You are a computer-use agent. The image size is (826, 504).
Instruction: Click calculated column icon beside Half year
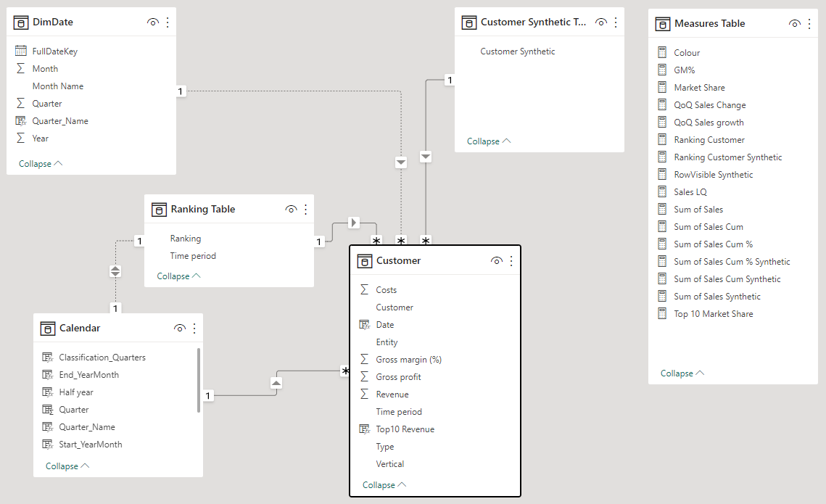(x=47, y=392)
